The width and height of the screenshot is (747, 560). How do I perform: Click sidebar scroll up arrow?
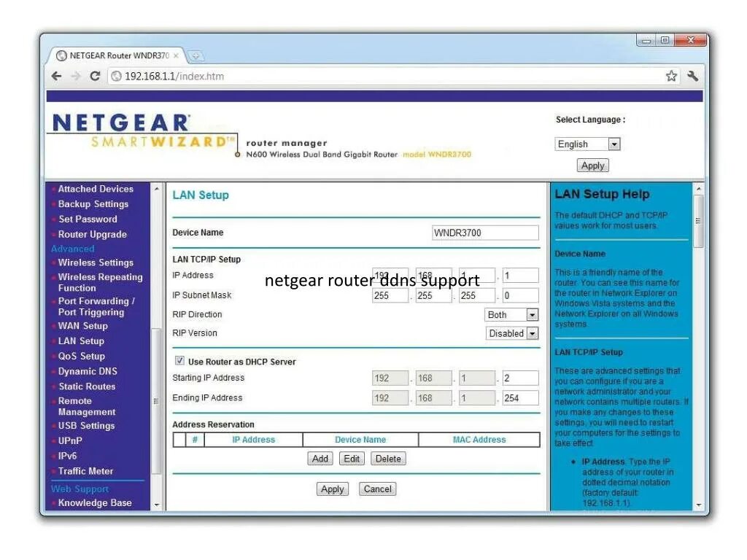[157, 189]
